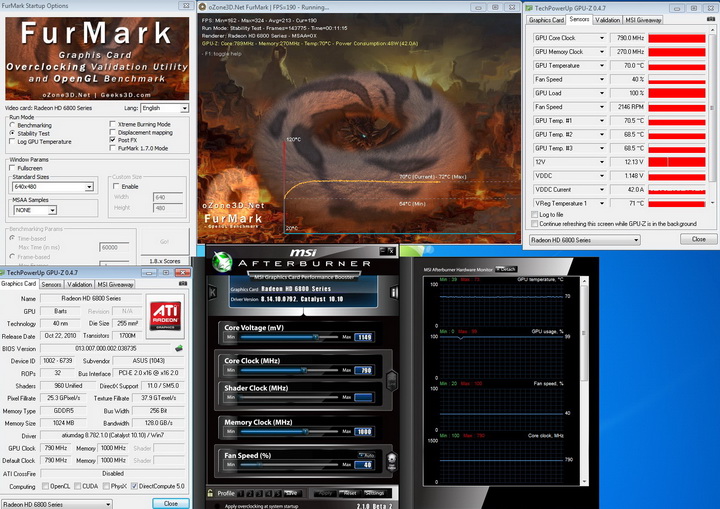This screenshot has width=720, height=509.
Task: Click Detach on Afterburner Hardware Monitor
Action: [506, 269]
